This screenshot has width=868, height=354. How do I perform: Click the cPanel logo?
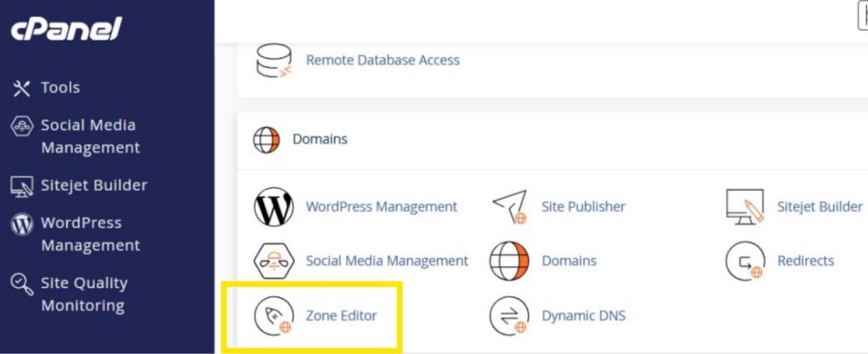[66, 30]
